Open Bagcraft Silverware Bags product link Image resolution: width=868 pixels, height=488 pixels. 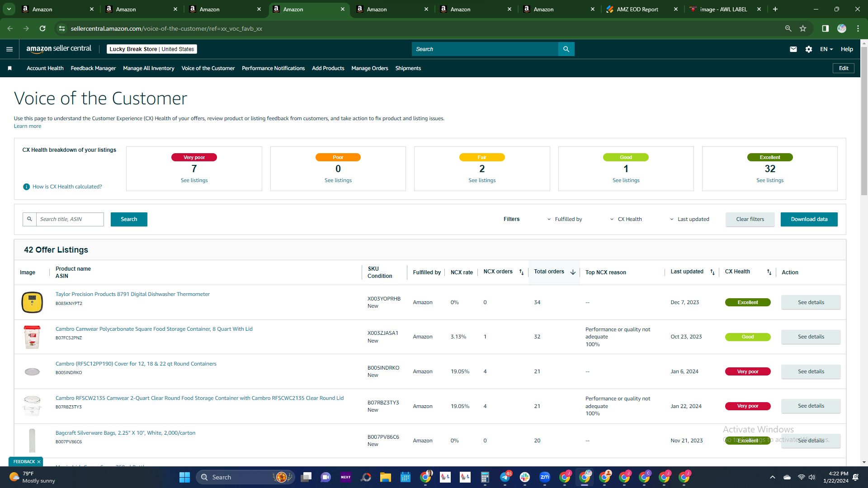(x=126, y=433)
